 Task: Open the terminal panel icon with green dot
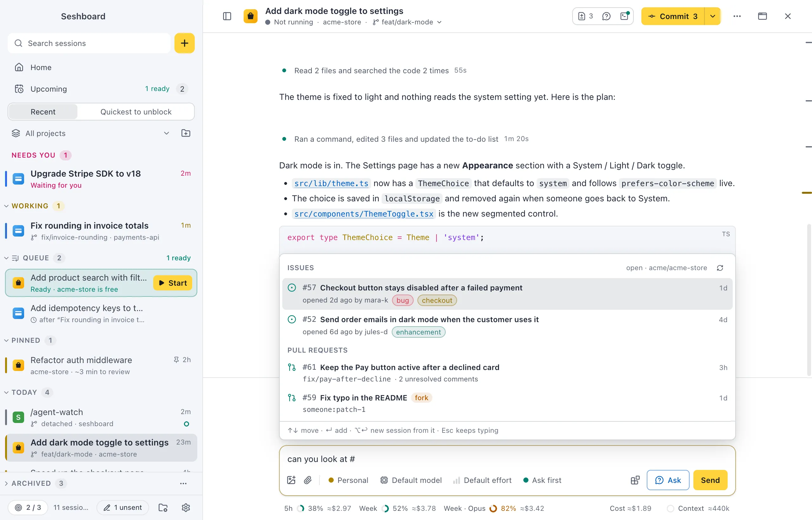625,16
